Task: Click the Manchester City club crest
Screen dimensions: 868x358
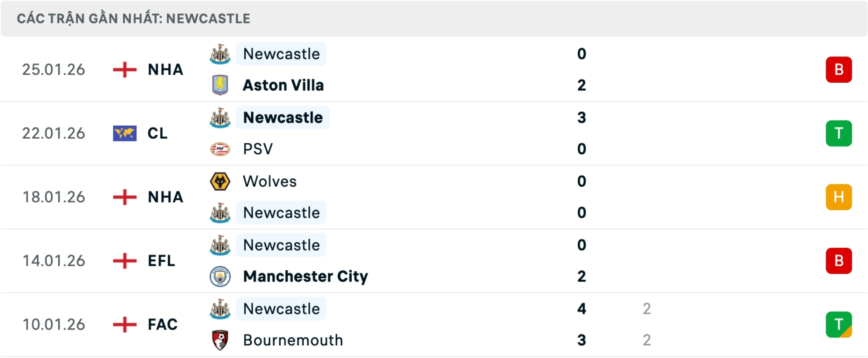Action: [x=220, y=276]
